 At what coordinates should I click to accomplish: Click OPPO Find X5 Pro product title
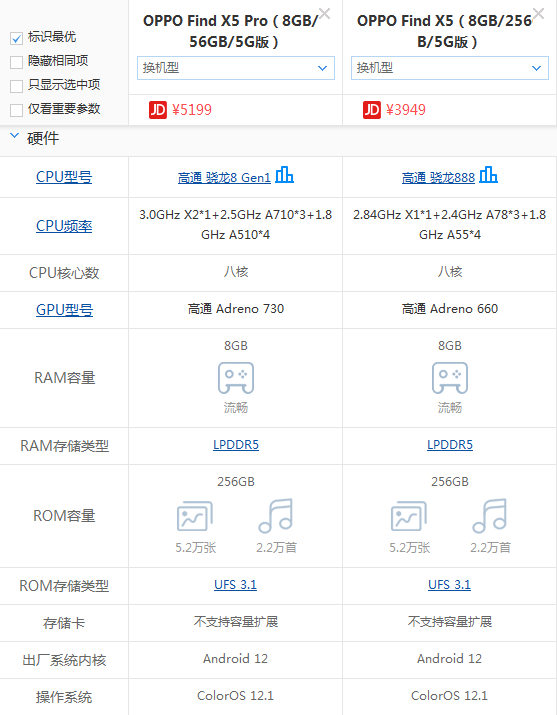(232, 31)
